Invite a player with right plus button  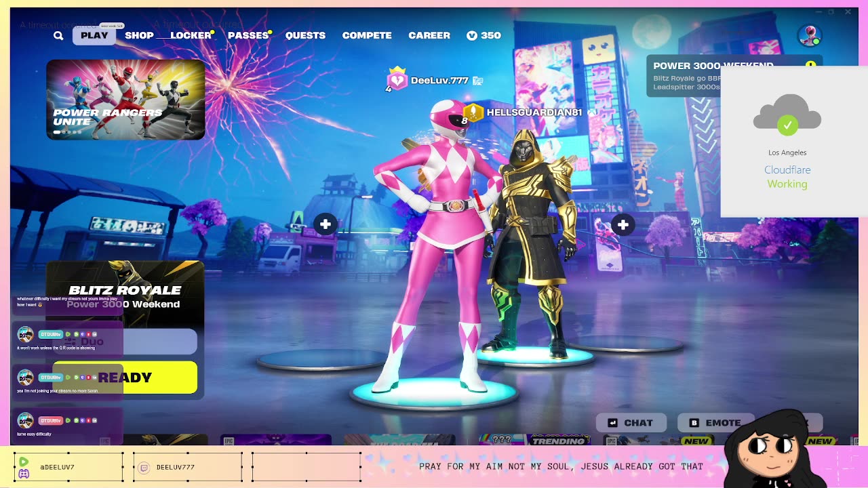pos(623,224)
